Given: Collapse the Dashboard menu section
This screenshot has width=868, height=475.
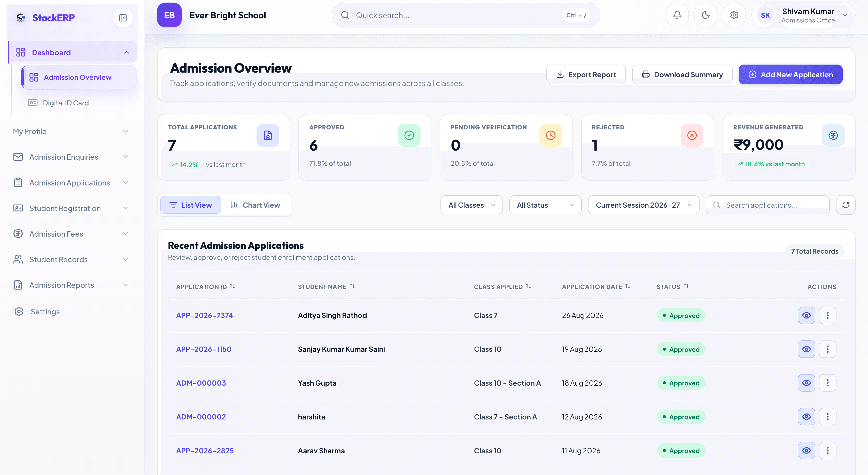Looking at the screenshot, I should (x=126, y=52).
